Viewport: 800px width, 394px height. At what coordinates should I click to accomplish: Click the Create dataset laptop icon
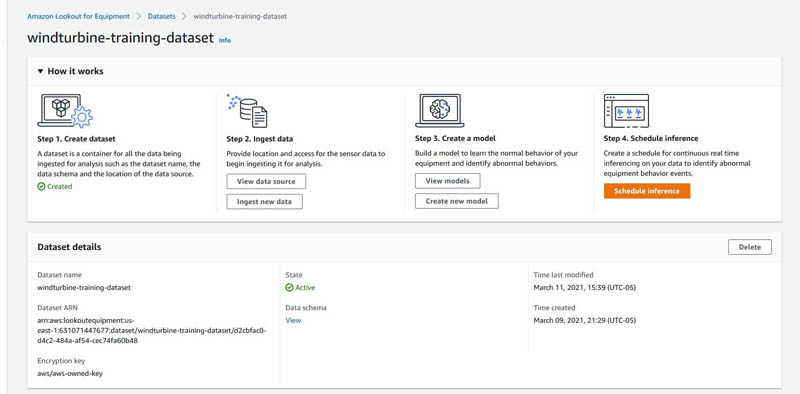pyautogui.click(x=65, y=111)
